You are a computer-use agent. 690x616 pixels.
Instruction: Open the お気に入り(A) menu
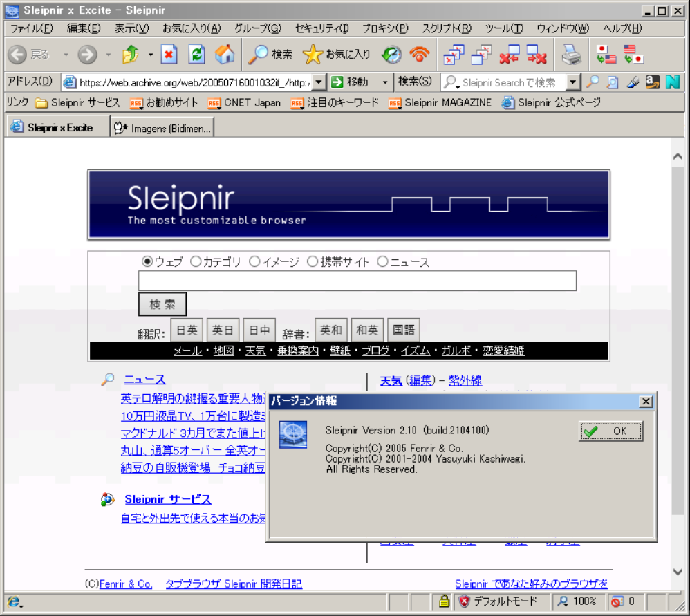192,28
